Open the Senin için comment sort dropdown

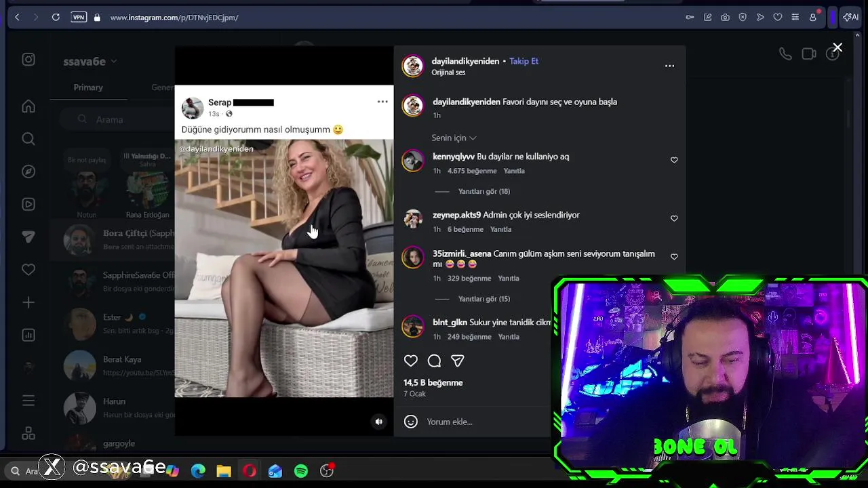[x=454, y=138]
